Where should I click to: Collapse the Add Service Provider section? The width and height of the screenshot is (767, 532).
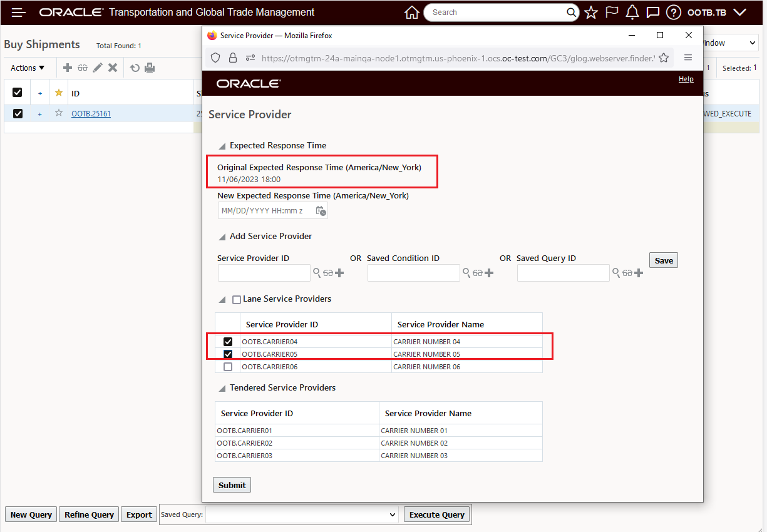click(x=222, y=237)
